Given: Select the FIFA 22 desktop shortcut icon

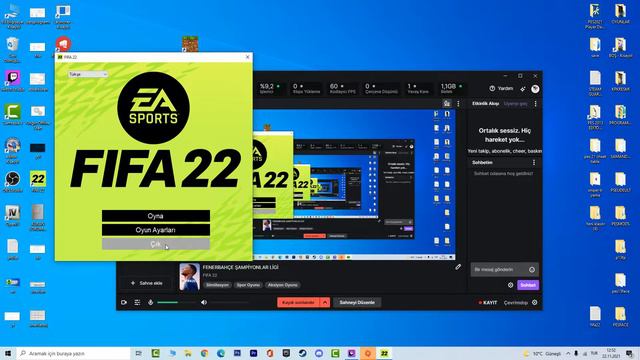Looking at the screenshot, I should coord(38,182).
